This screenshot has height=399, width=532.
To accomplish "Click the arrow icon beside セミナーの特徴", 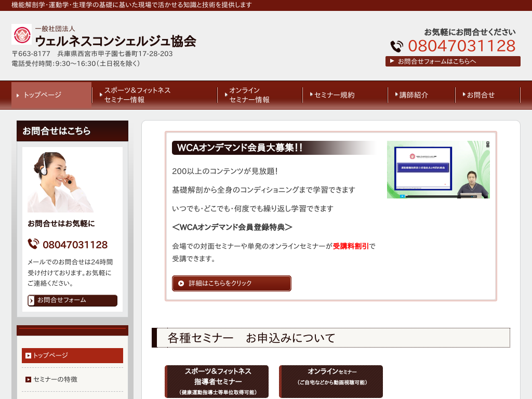I will pyautogui.click(x=28, y=379).
